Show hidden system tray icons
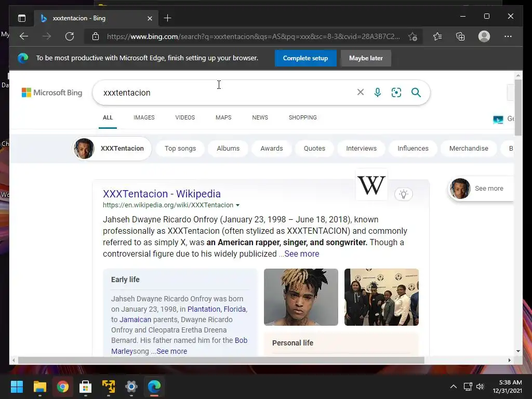The image size is (532, 399). coord(453,387)
